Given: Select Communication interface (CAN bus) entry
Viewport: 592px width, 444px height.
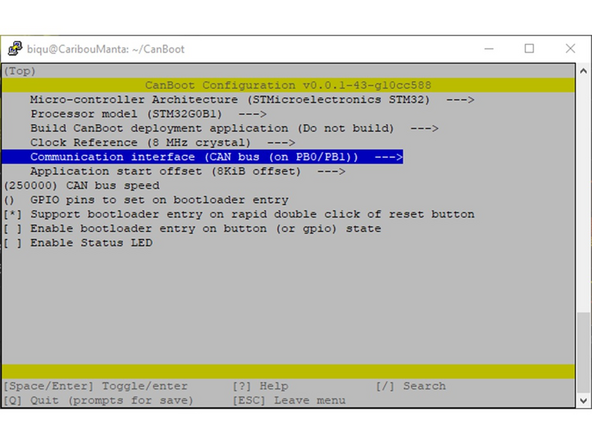Looking at the screenshot, I should click(202, 157).
